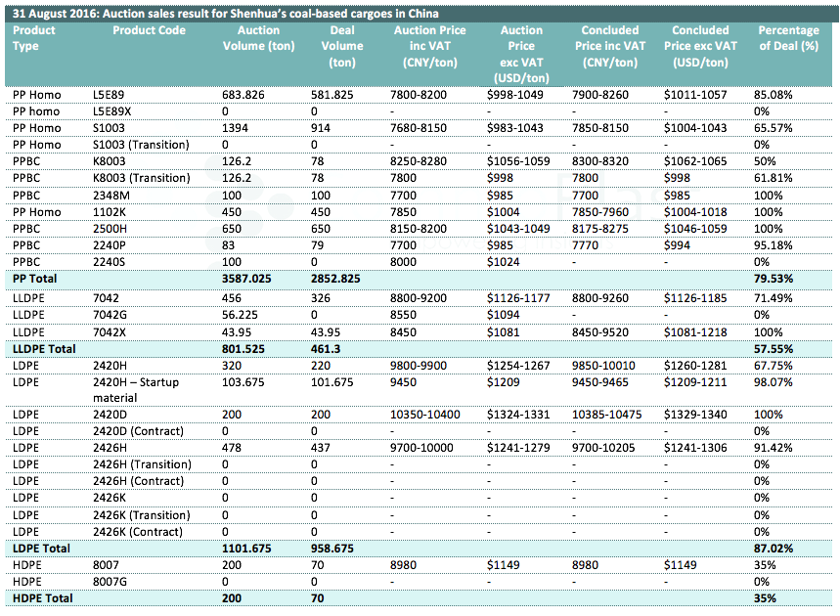
Task: Click the table title dated 31 August 2016
Action: [x=226, y=14]
